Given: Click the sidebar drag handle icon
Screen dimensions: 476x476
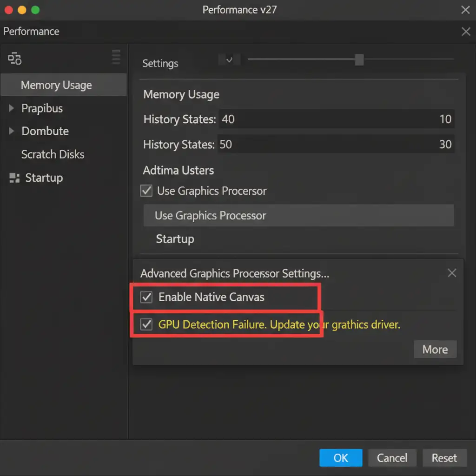Looking at the screenshot, I should tap(116, 57).
